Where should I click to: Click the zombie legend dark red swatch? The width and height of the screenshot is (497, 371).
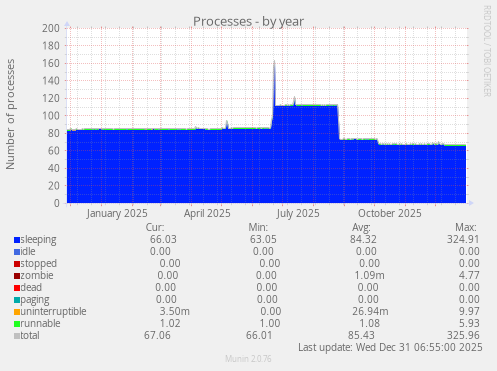tap(17, 276)
